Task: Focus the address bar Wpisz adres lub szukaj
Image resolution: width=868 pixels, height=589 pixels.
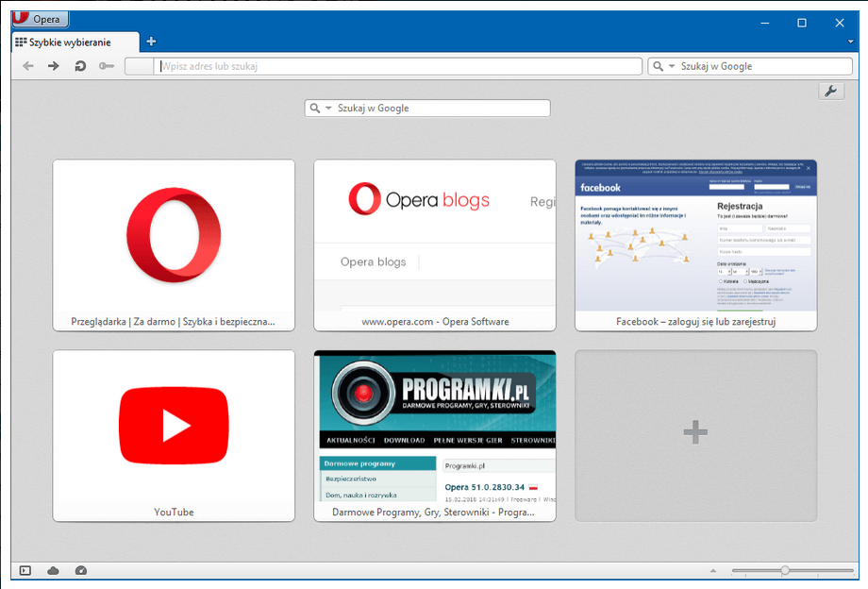Action: 397,66
